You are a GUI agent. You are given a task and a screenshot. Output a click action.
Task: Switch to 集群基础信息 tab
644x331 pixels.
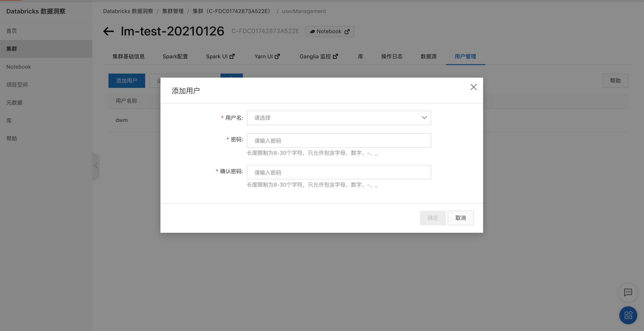click(x=128, y=57)
